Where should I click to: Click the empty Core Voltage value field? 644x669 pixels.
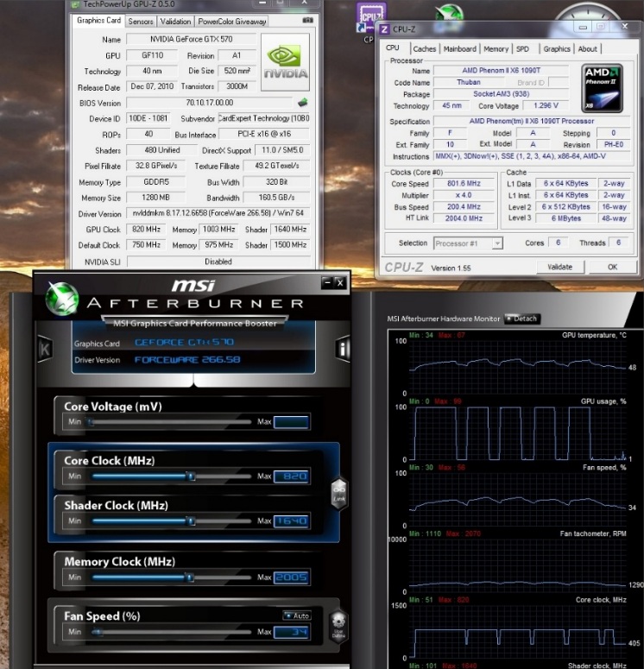coord(291,422)
